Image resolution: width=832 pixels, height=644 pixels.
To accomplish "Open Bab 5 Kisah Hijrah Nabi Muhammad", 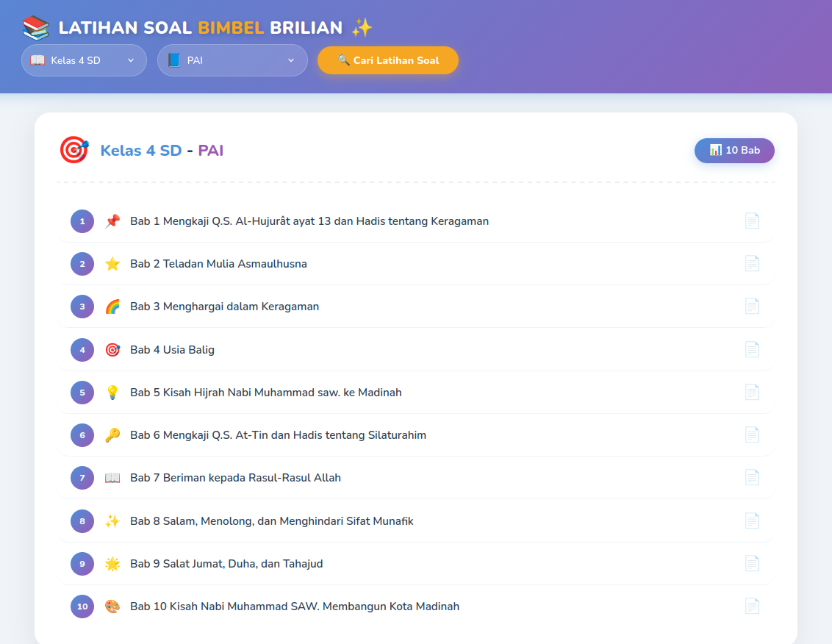I will coord(415,393).
